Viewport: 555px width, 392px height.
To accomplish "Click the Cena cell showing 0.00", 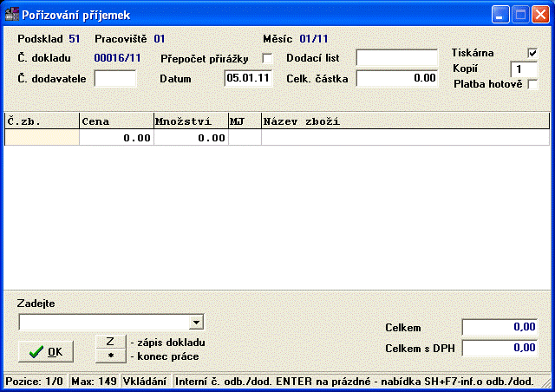I will tap(117, 138).
